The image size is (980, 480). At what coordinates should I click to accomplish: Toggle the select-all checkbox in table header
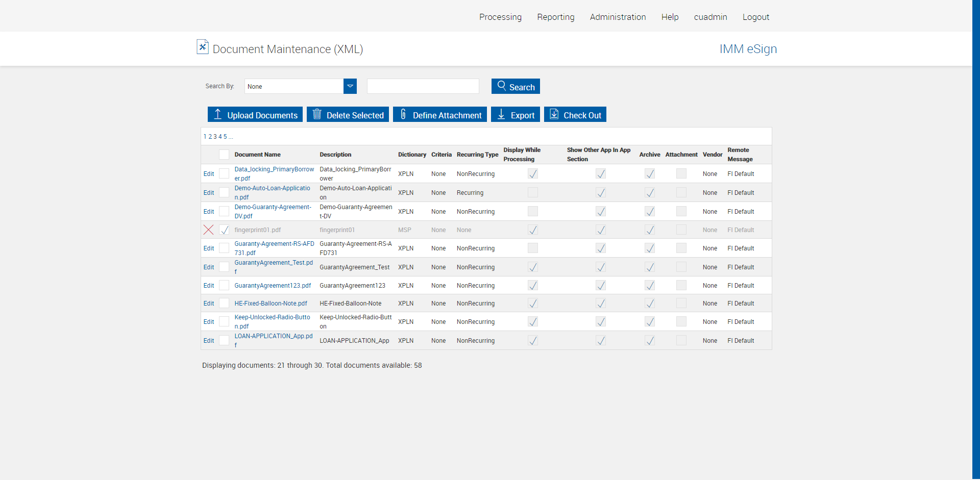pyautogui.click(x=224, y=155)
